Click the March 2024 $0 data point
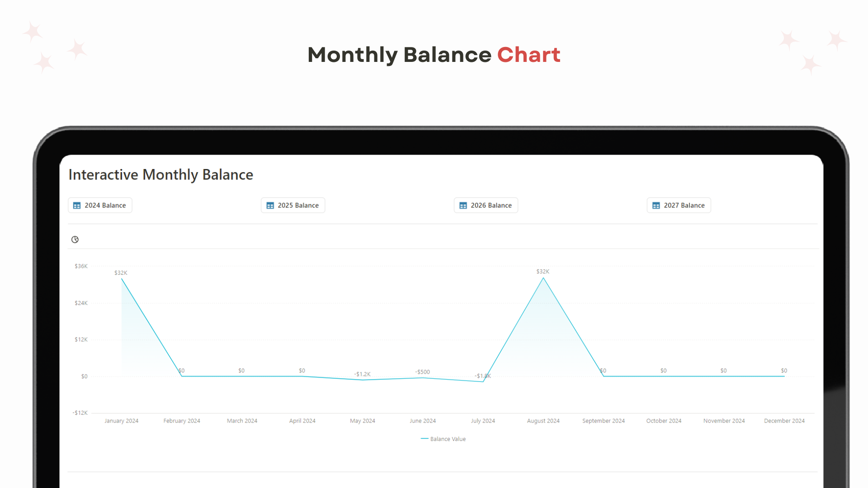This screenshot has height=488, width=868. (242, 376)
